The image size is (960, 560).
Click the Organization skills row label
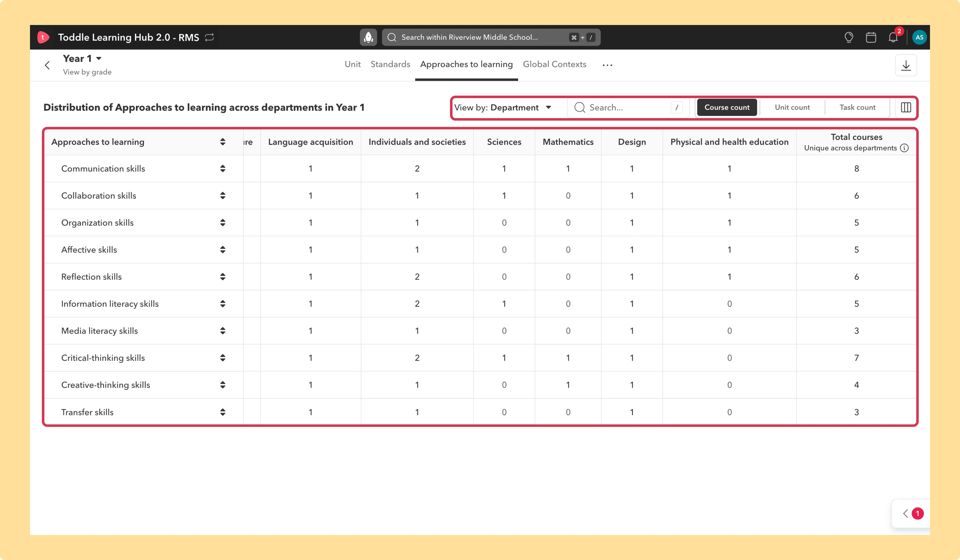pos(97,222)
